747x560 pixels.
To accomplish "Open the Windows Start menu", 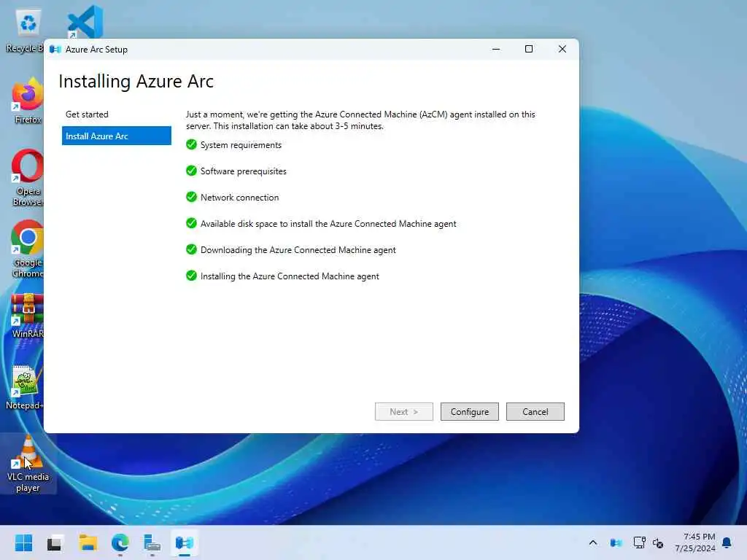I will click(x=24, y=542).
